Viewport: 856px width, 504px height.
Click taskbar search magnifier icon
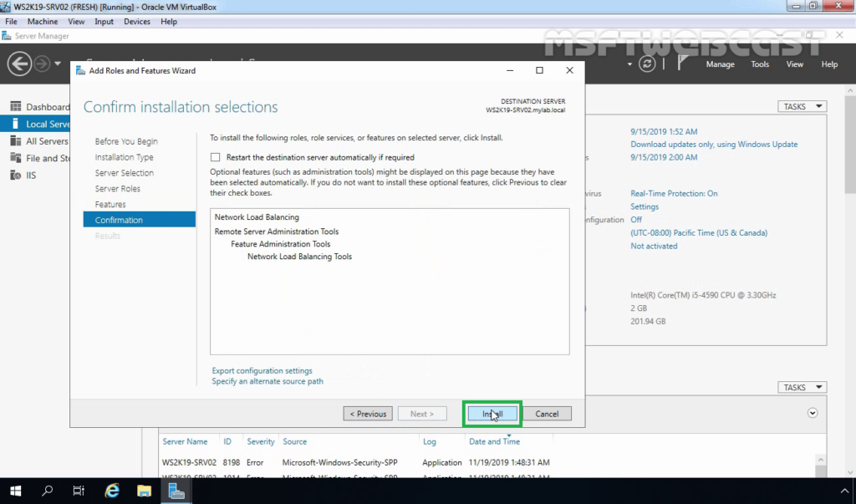(x=48, y=491)
